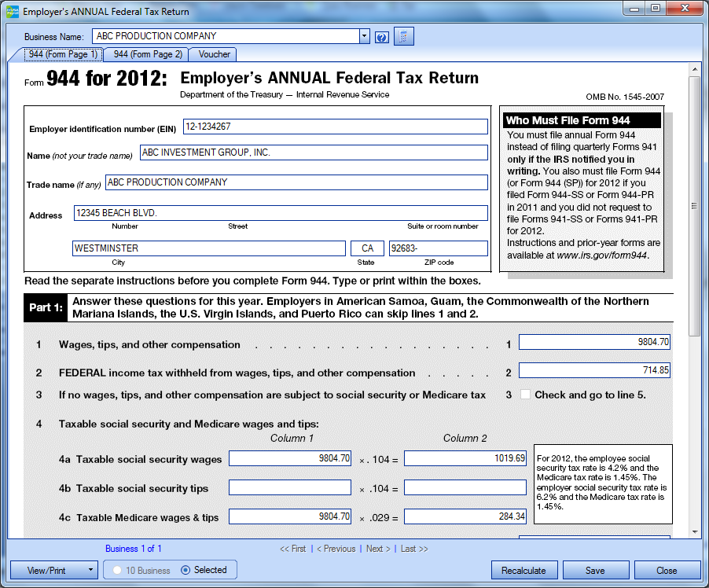709x588 pixels.
Task: Open the calculator icon beside Business Name
Action: tap(403, 37)
